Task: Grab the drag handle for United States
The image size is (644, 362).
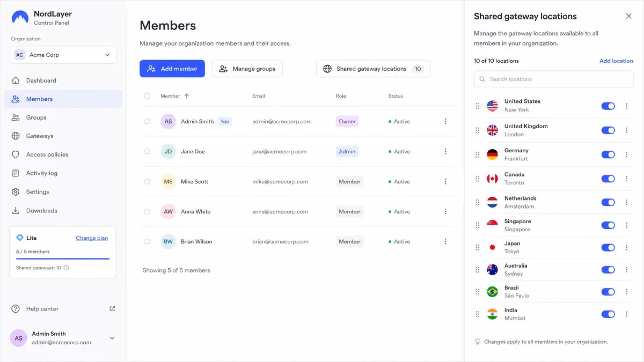Action: [477, 106]
